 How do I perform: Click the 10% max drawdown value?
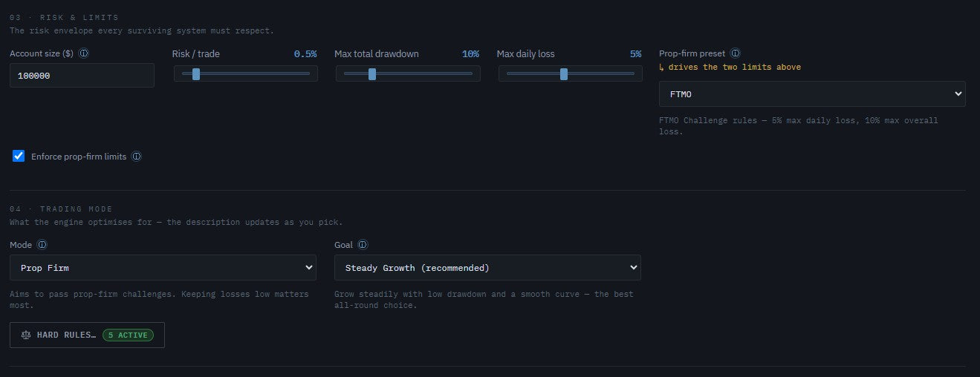[470, 54]
